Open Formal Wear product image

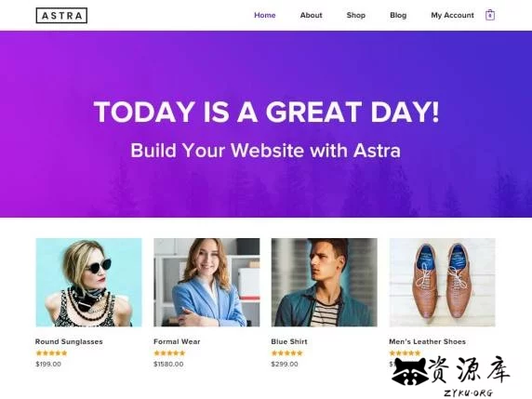pyautogui.click(x=206, y=283)
